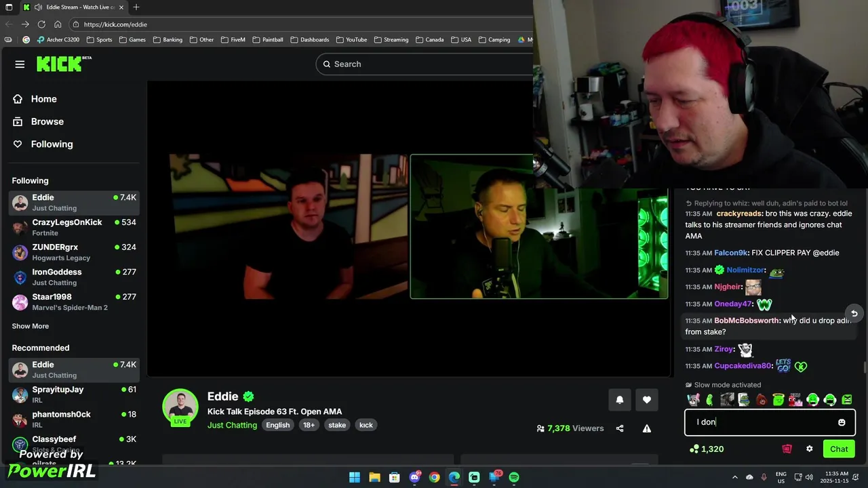Open Classybeef recommended channel
This screenshot has width=868, height=488.
pos(74,444)
